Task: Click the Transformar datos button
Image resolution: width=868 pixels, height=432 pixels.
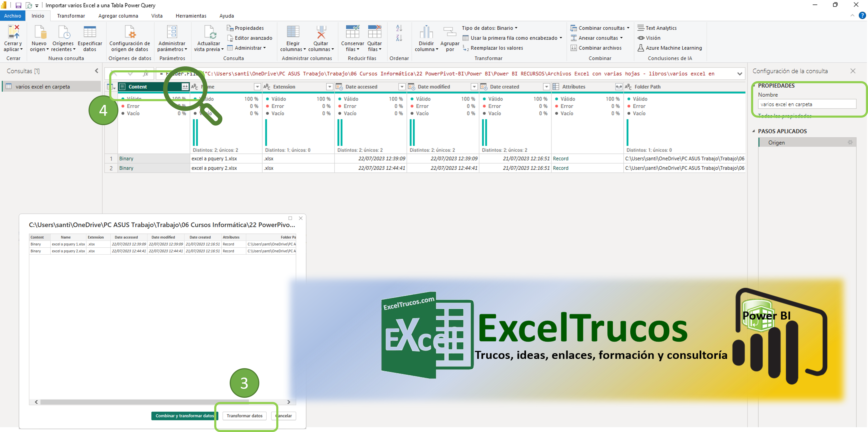Action: (244, 416)
